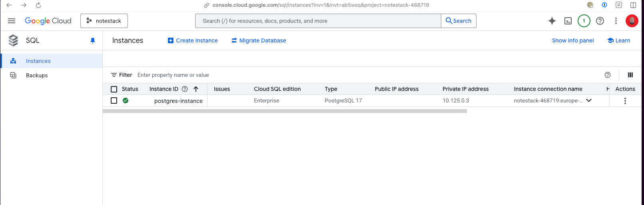Sort by Instance ID arrow
644x205 pixels.
click(x=196, y=89)
